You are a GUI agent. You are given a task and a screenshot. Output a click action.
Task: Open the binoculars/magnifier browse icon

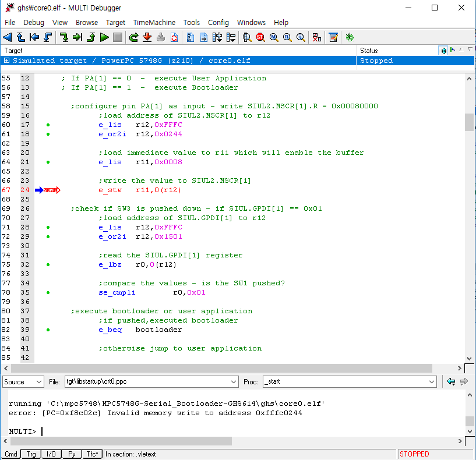[247, 37]
